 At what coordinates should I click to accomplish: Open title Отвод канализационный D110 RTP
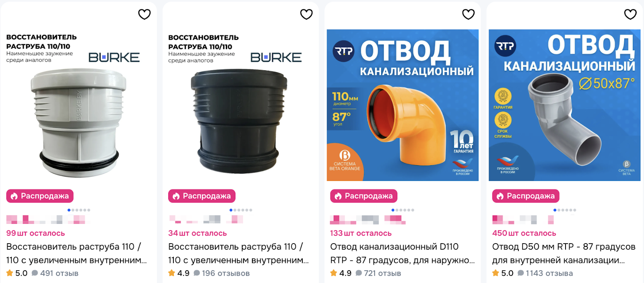point(402,253)
